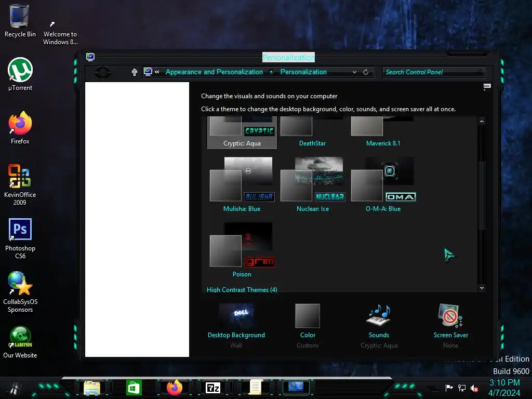Click the High Contrast Themes (4) heading
Viewport: 532px width, 399px height.
[x=242, y=289]
